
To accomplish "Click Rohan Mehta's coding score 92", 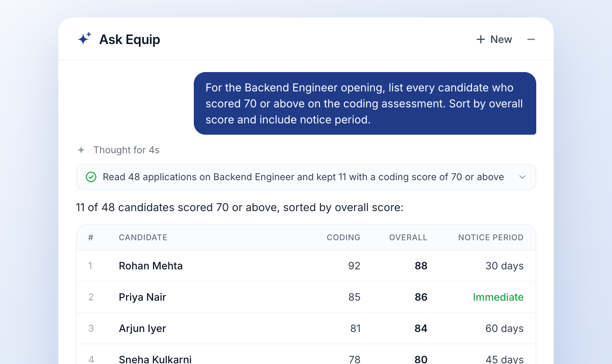I will [354, 266].
